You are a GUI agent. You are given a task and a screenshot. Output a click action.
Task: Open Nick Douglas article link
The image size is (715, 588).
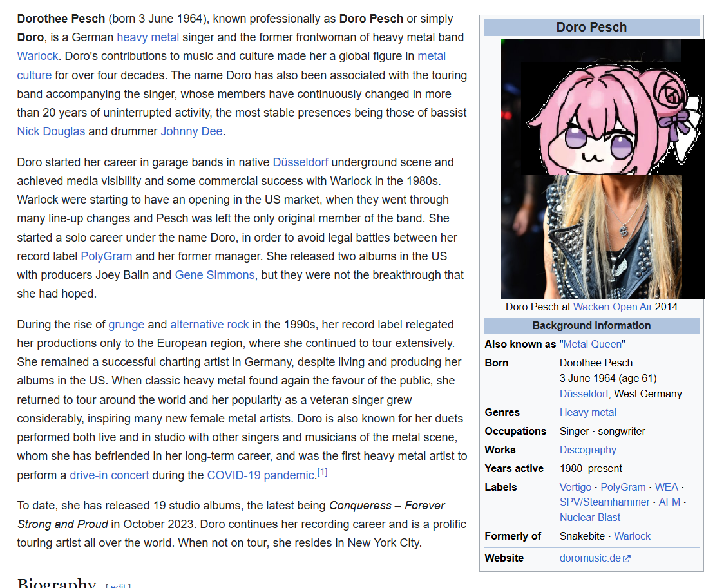pyautogui.click(x=51, y=131)
